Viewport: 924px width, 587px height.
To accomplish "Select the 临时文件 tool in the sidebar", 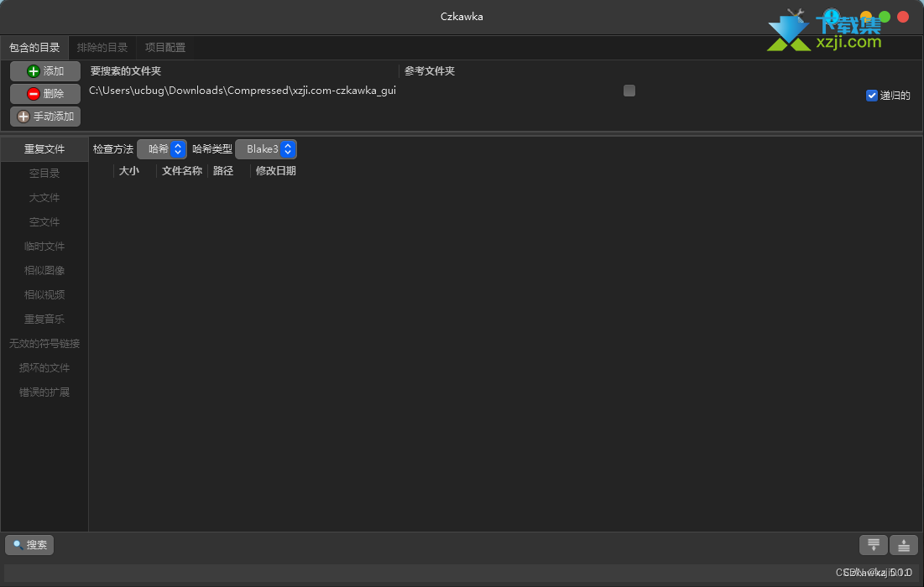I will pyautogui.click(x=44, y=246).
